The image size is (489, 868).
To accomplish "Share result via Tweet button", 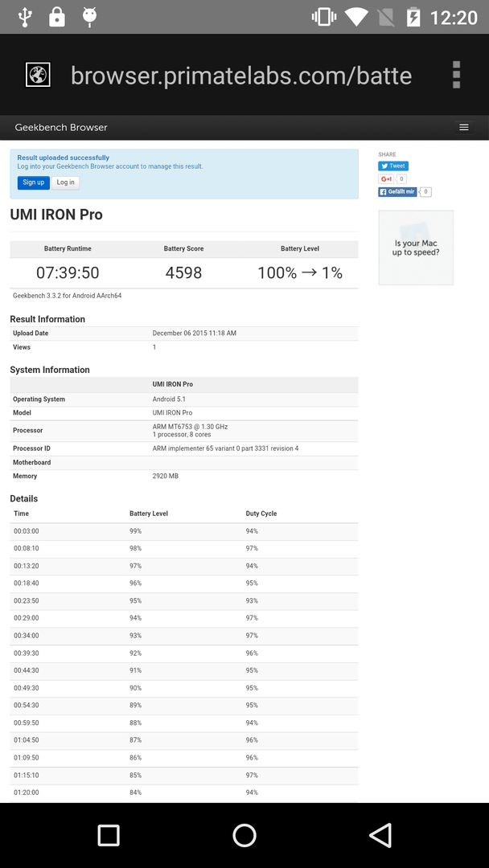I will (x=393, y=166).
